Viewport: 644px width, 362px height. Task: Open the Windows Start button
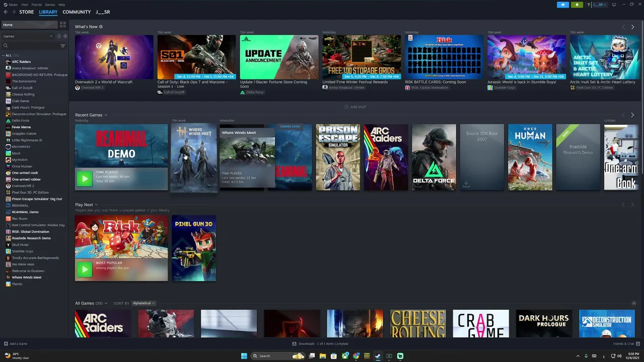point(244,356)
